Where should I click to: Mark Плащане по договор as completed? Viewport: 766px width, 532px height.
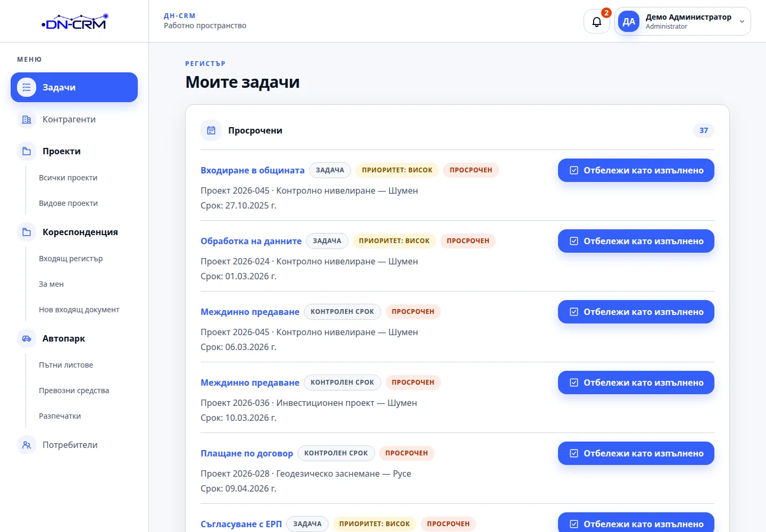tap(636, 453)
